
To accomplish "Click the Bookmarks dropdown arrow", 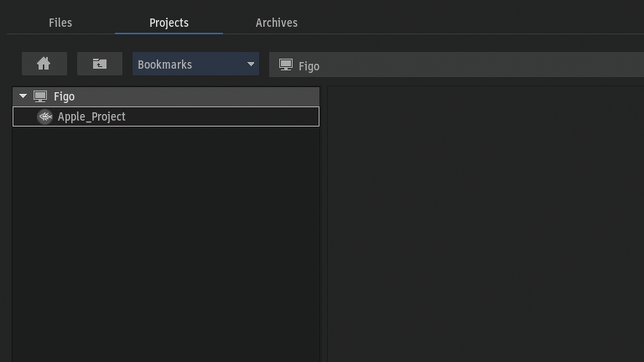I will click(x=251, y=64).
